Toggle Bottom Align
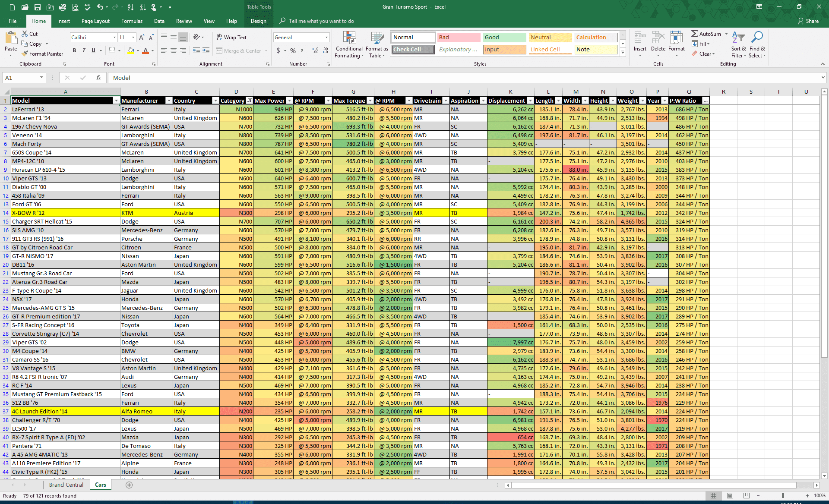829x504 pixels. click(183, 38)
